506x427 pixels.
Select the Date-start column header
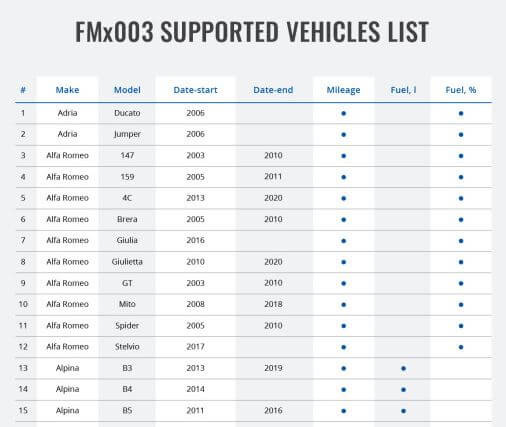point(195,90)
